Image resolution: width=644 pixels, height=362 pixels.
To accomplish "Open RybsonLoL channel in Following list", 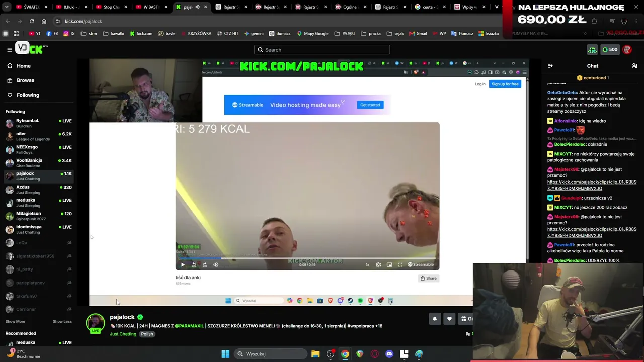I will pyautogui.click(x=39, y=123).
